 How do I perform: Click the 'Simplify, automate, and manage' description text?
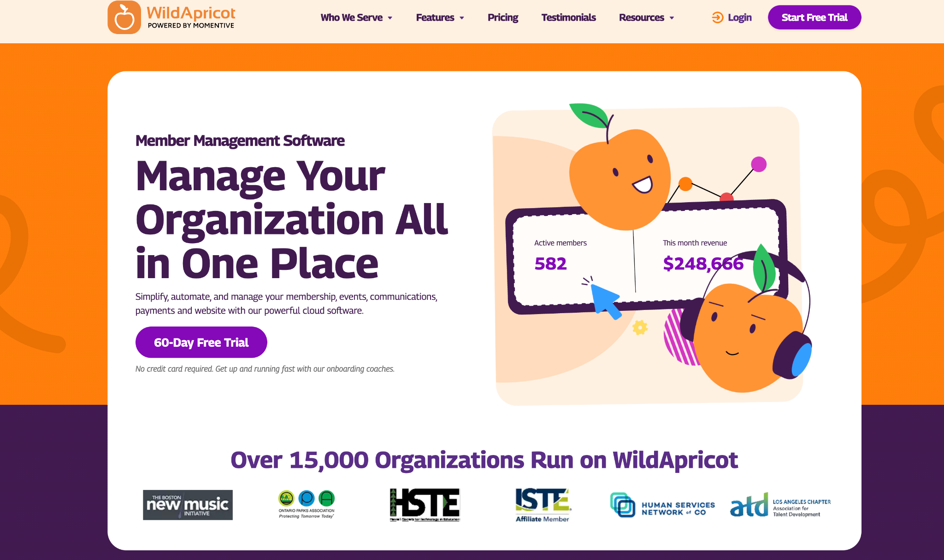(x=286, y=303)
